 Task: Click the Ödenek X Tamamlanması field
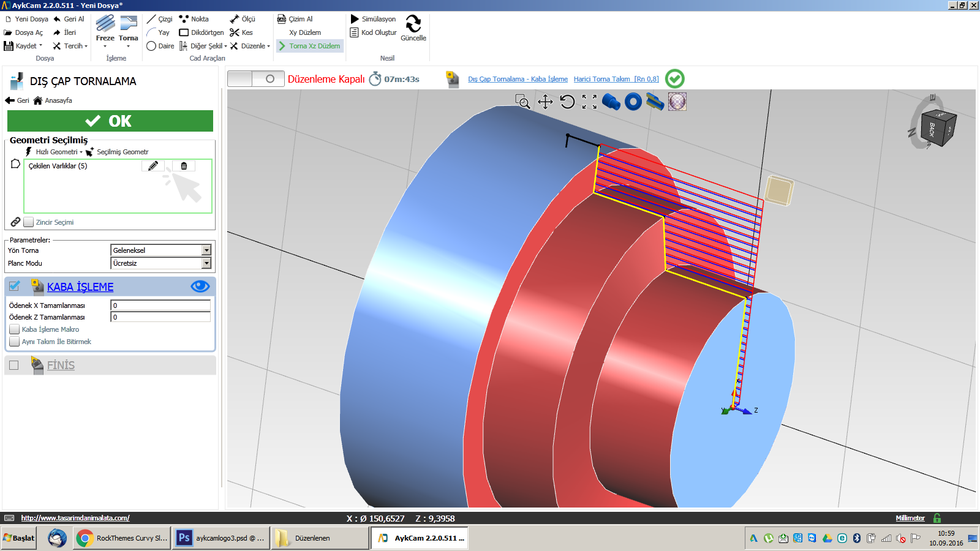(x=160, y=305)
